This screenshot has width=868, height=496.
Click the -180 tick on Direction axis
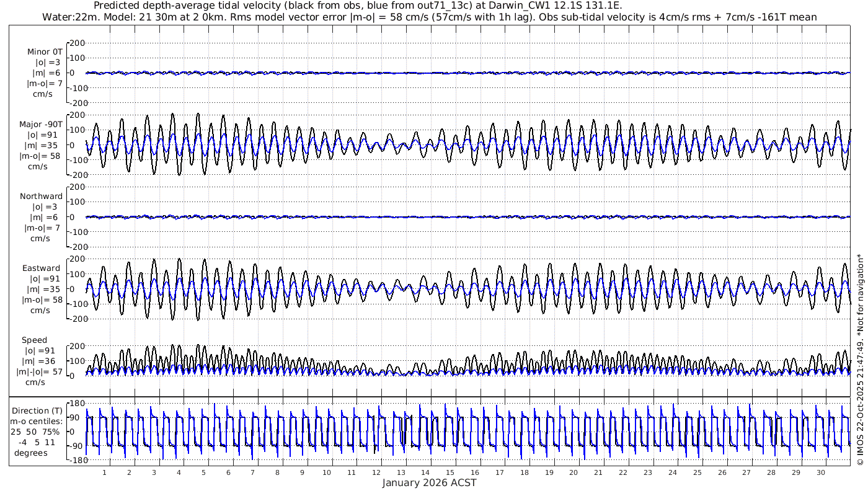(75, 460)
